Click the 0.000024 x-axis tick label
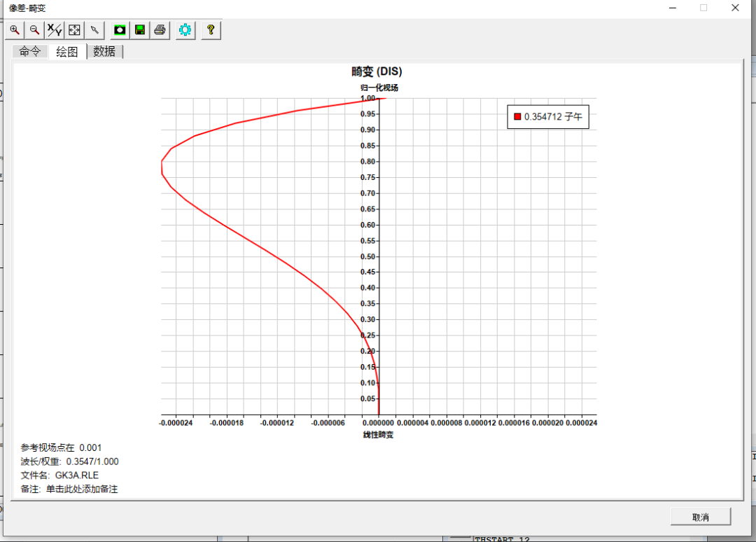 [582, 423]
